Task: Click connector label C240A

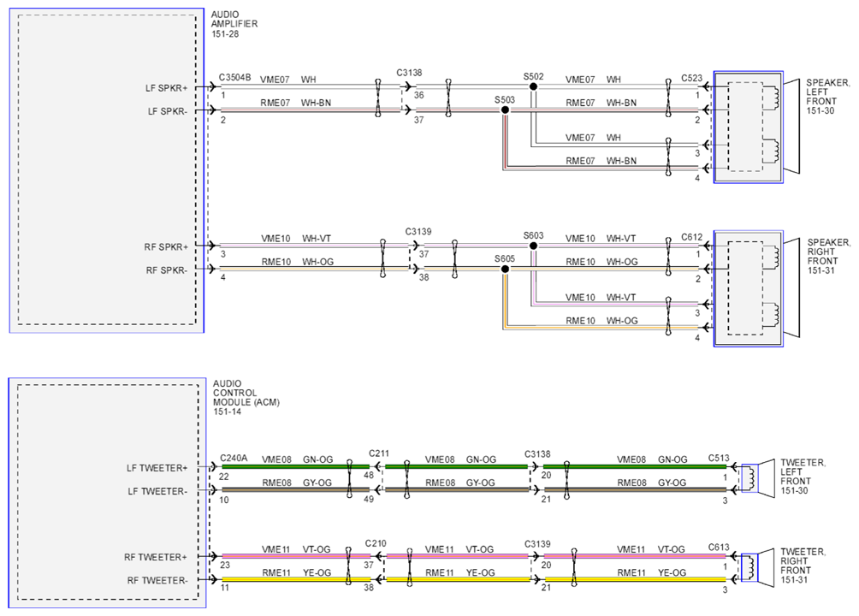Action: 234,459
